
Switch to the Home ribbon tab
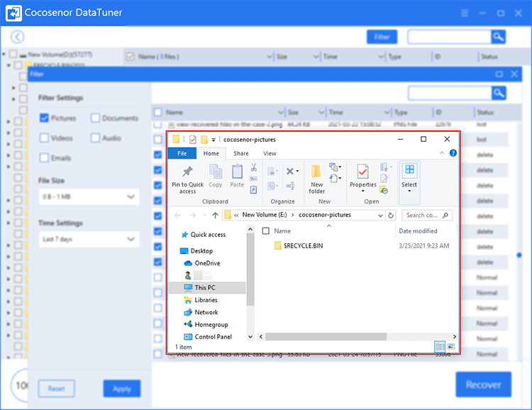[211, 153]
